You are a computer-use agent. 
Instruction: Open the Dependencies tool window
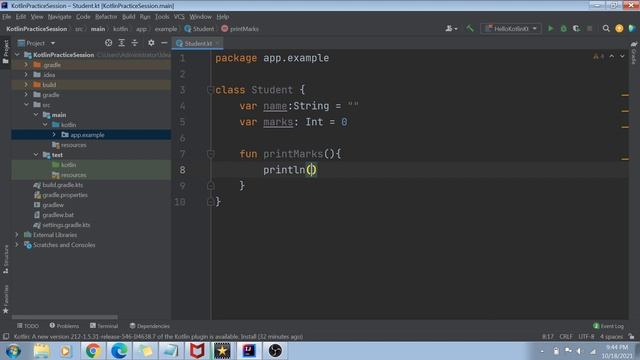tap(149, 326)
